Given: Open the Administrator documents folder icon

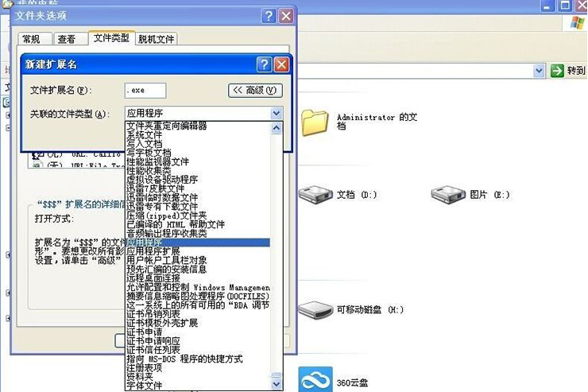Looking at the screenshot, I should tap(315, 122).
